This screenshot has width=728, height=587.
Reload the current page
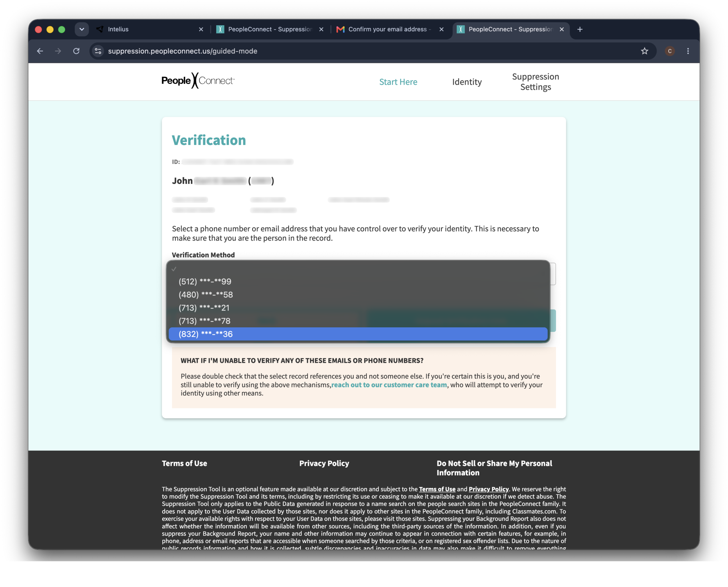point(76,51)
